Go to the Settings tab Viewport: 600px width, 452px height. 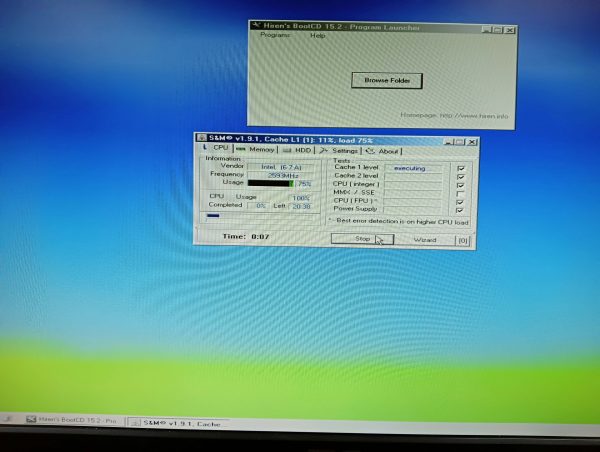pos(340,150)
